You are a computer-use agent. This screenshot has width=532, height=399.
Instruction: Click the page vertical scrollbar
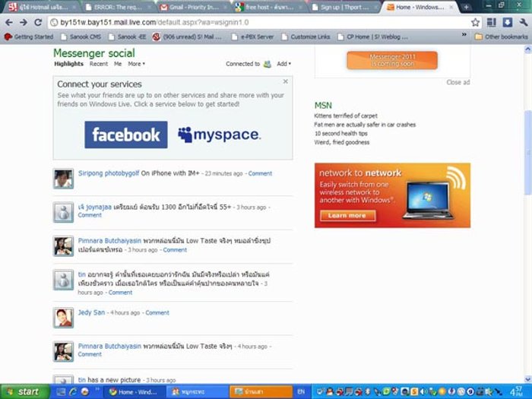click(x=527, y=153)
